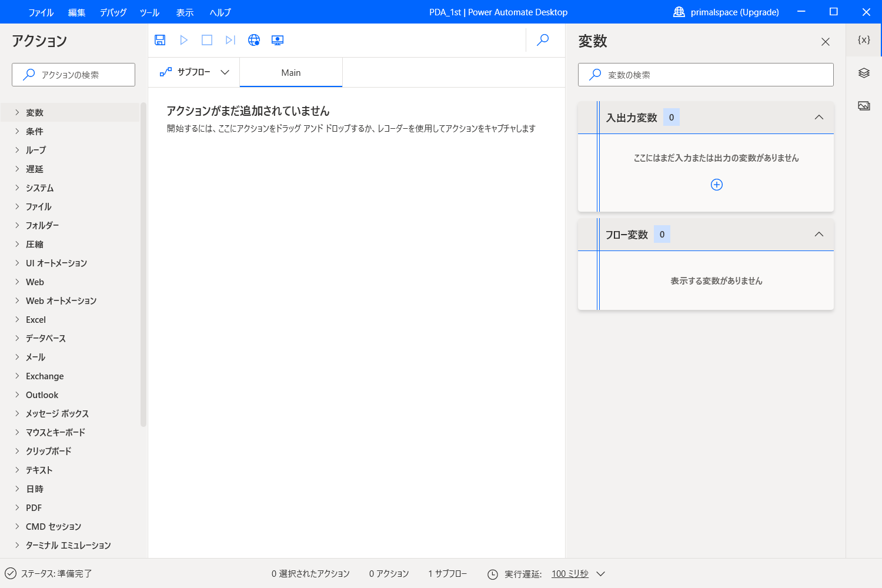Click the 0 アクション status text
882x588 pixels.
pyautogui.click(x=389, y=574)
